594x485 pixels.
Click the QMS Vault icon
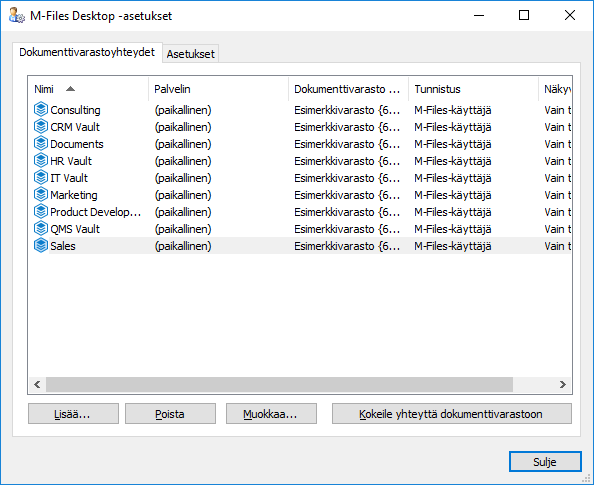pos(41,229)
